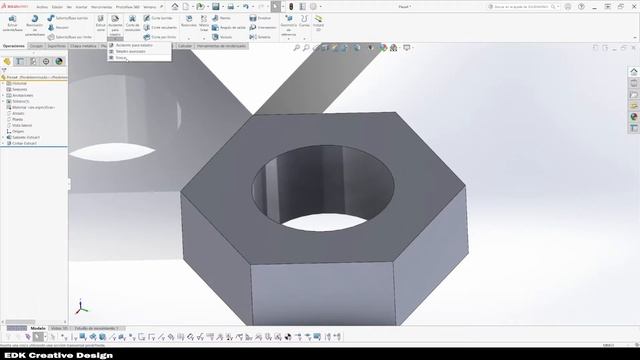Open Estudio de movimiento 1 tab
This screenshot has width=640, height=360.
pyautogui.click(x=97, y=328)
